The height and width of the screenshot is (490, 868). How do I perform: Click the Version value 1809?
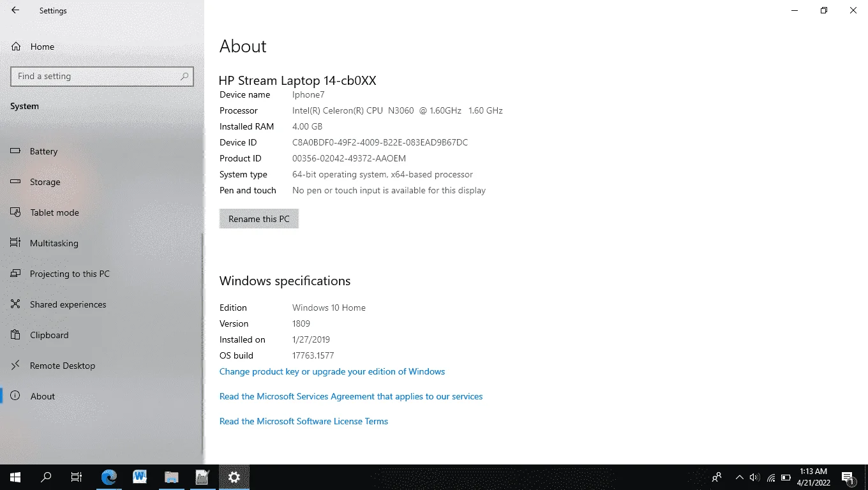click(x=301, y=323)
